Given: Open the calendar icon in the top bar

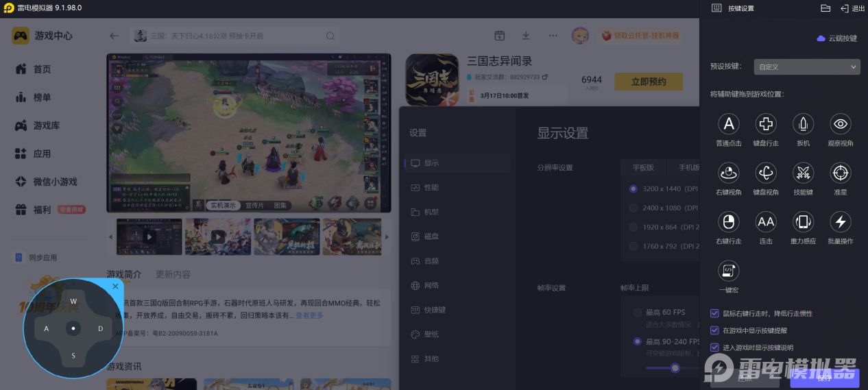Looking at the screenshot, I should [500, 36].
